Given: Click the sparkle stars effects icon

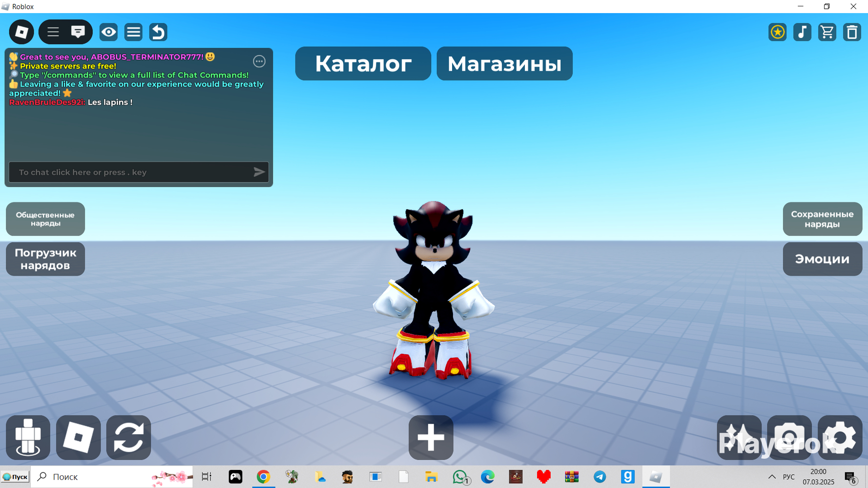Looking at the screenshot, I should (x=739, y=438).
